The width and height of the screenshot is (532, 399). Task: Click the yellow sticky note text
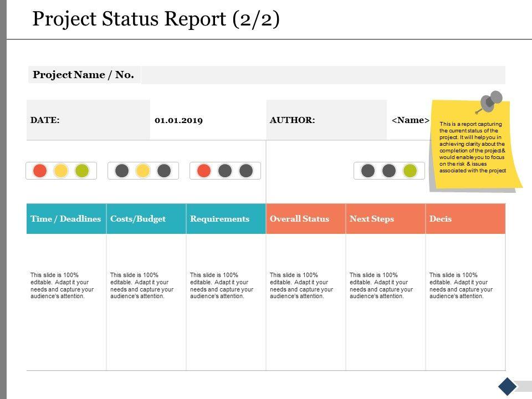pos(473,147)
